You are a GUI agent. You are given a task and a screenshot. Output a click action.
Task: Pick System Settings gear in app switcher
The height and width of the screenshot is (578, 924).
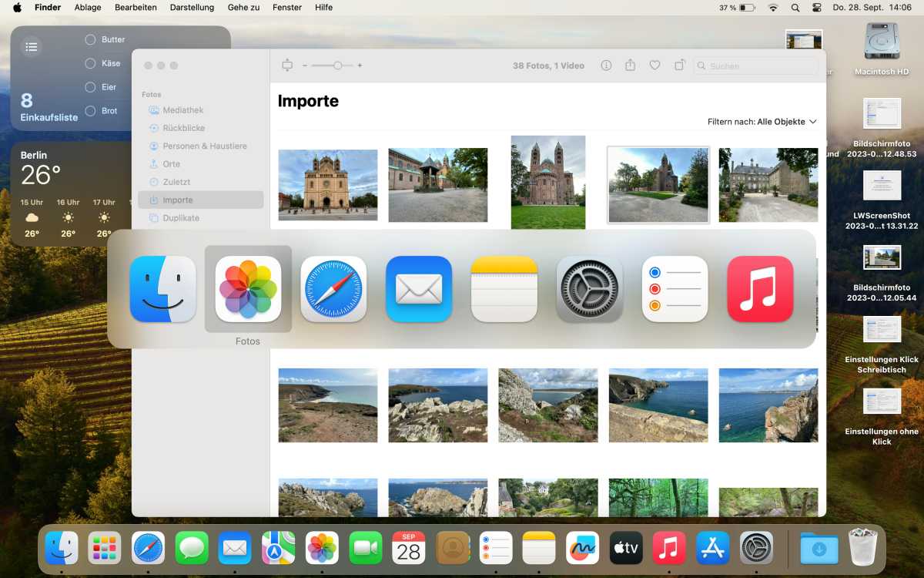tap(589, 289)
